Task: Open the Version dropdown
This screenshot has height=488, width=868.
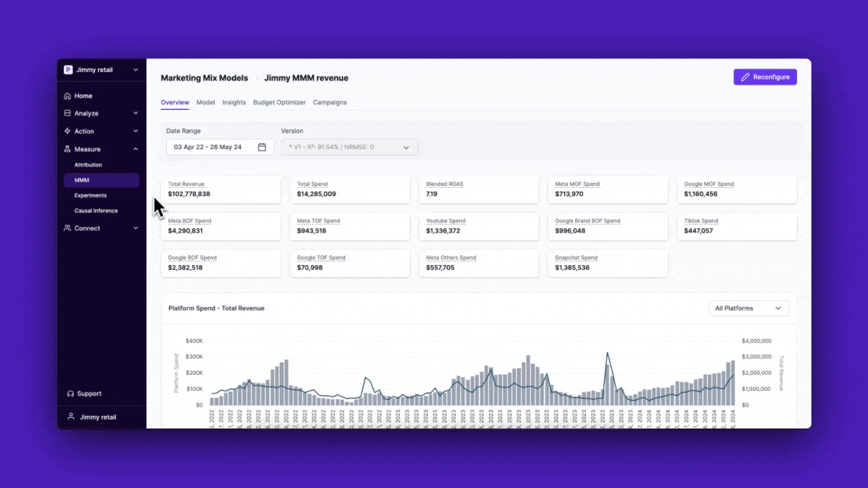Action: tap(350, 147)
